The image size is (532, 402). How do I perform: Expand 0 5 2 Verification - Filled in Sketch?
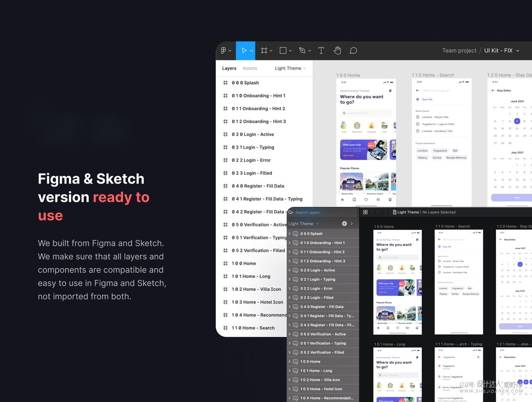[x=290, y=352]
